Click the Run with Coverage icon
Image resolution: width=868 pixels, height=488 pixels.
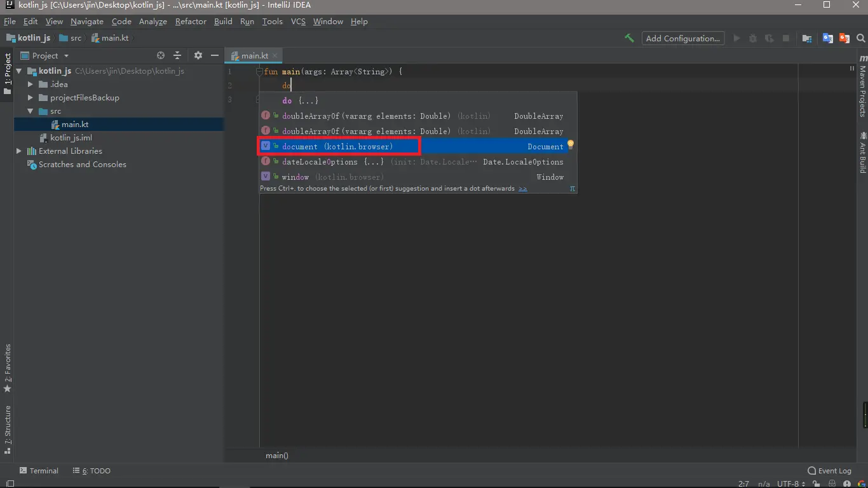[770, 38]
